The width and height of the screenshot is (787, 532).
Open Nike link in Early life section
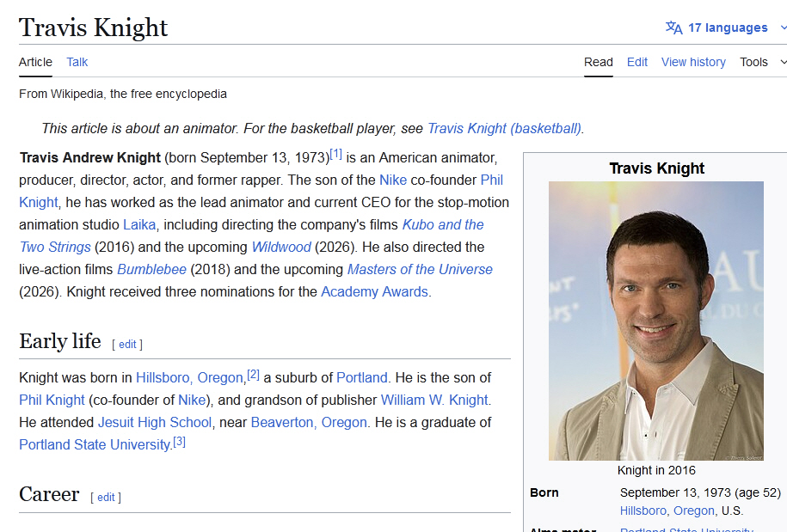tap(192, 401)
